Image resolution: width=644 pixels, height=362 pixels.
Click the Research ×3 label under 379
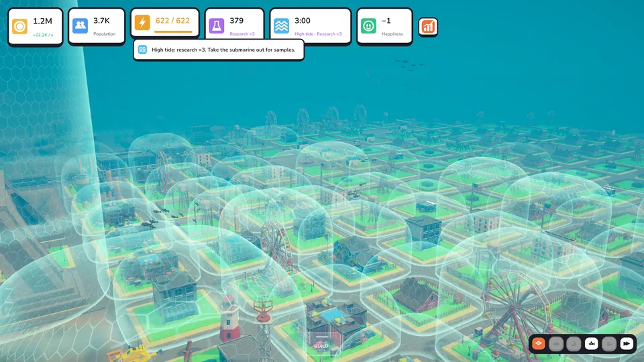tap(242, 34)
